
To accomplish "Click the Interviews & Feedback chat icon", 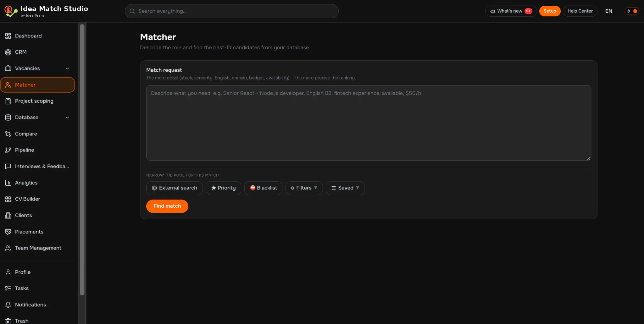I will (x=8, y=167).
